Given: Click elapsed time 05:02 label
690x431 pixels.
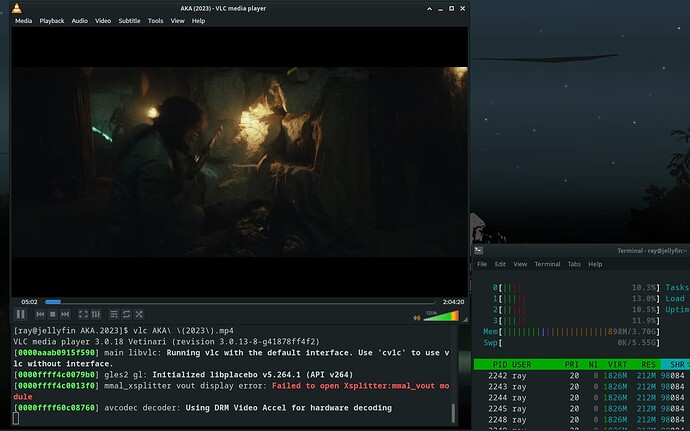Looking at the screenshot, I should (x=29, y=302).
